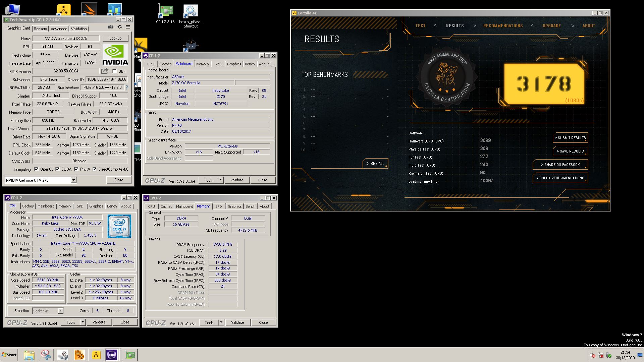Click SHARE ON FACEBOOK in Catzilla
Image resolution: width=644 pixels, height=362 pixels.
pyautogui.click(x=560, y=165)
